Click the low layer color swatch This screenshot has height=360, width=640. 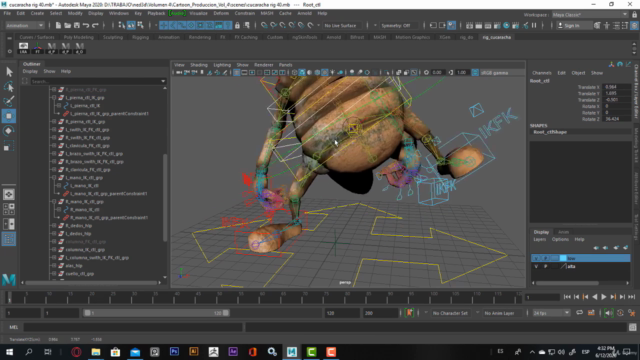(563, 258)
